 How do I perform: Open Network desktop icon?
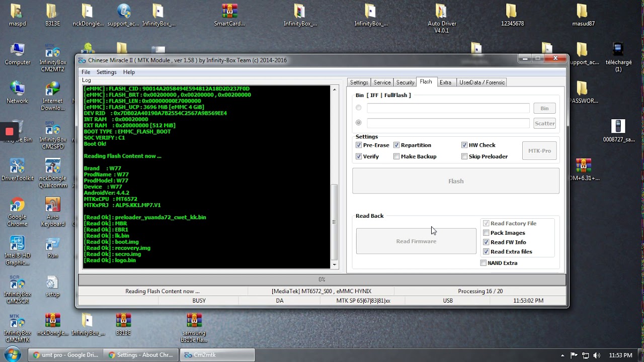(17, 93)
